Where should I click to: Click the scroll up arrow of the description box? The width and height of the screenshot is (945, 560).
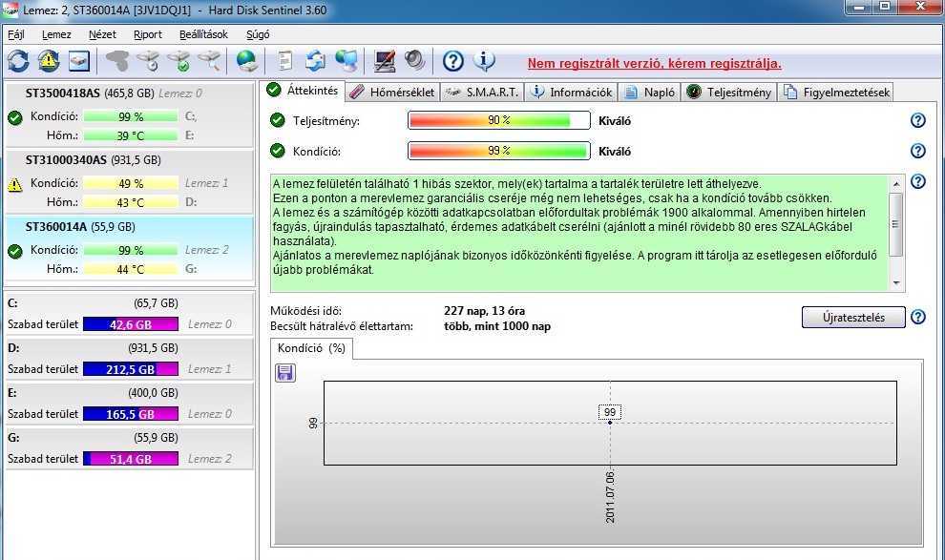[x=896, y=184]
